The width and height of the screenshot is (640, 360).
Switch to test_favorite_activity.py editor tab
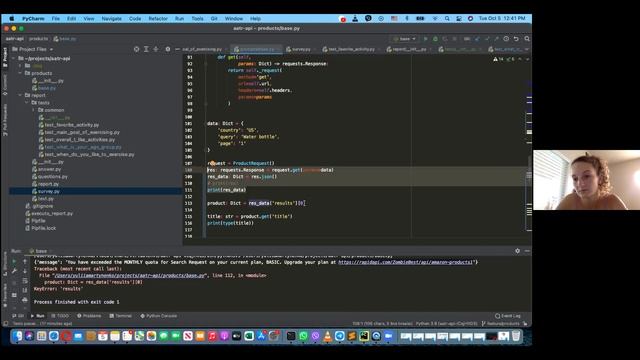pos(351,49)
